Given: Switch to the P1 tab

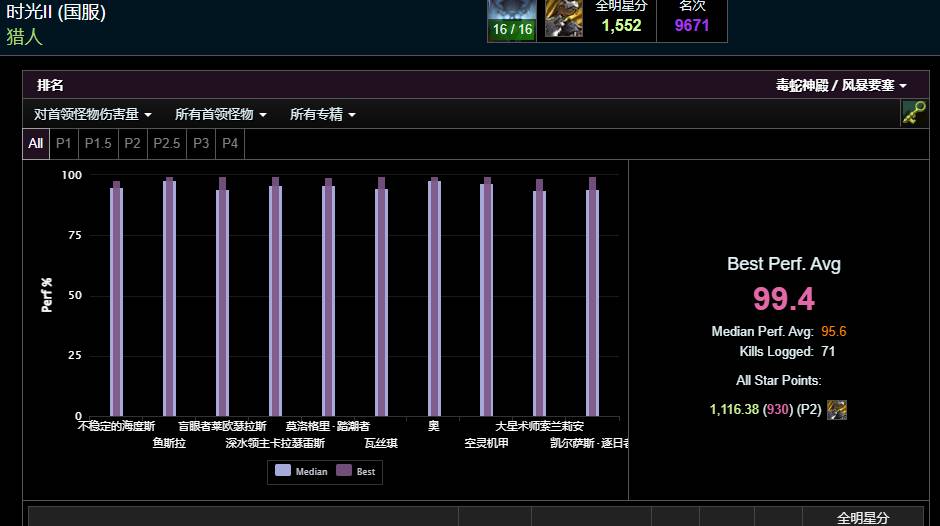Looking at the screenshot, I should (64, 143).
